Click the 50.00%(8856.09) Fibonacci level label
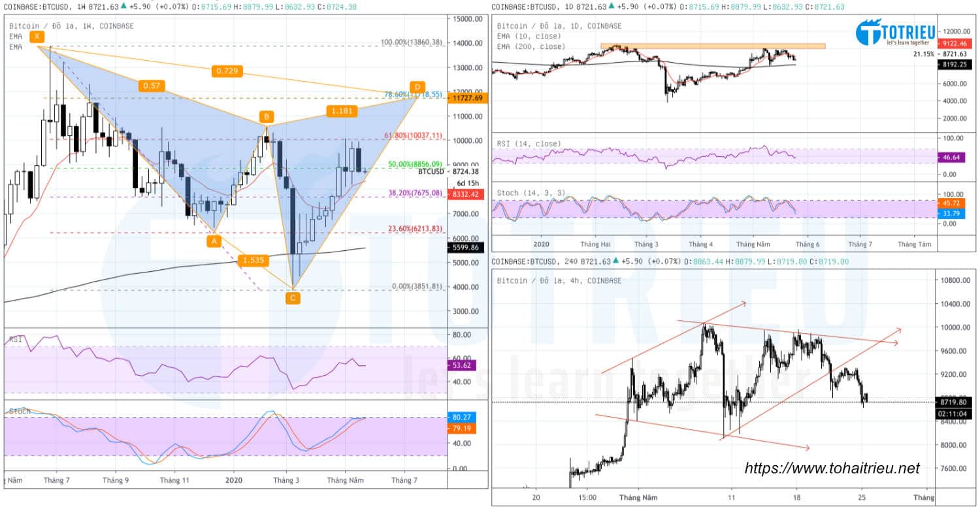980x509 pixels. pos(416,164)
